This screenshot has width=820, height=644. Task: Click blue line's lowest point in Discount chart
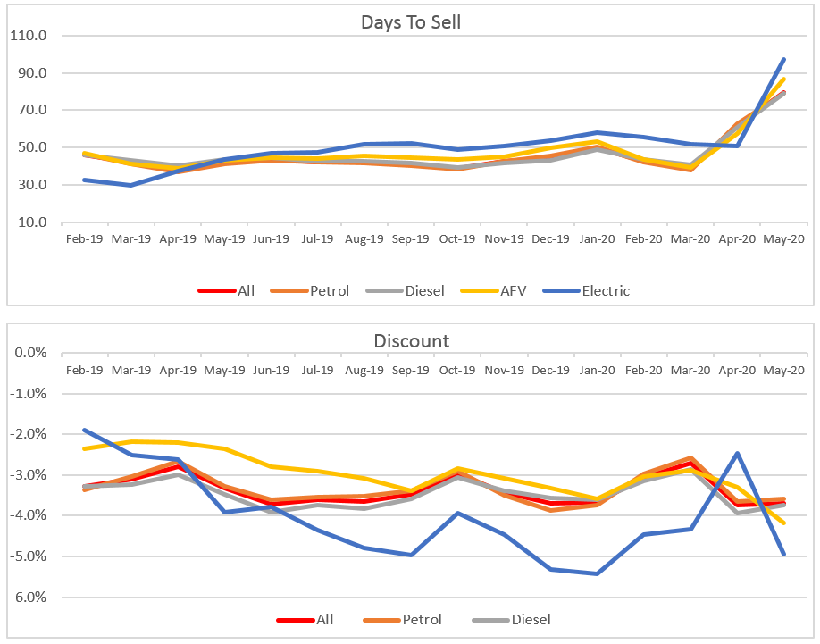[x=596, y=573]
